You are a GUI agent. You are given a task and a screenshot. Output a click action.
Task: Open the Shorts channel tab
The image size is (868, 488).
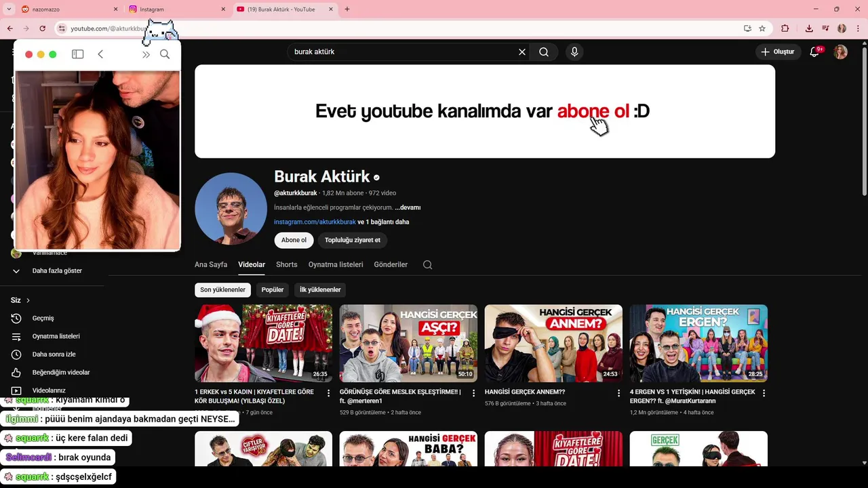[287, 265]
